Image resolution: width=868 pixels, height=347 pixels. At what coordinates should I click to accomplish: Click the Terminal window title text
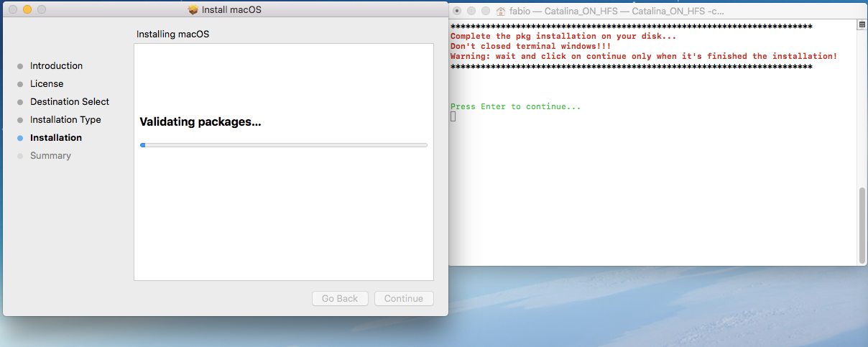[617, 11]
